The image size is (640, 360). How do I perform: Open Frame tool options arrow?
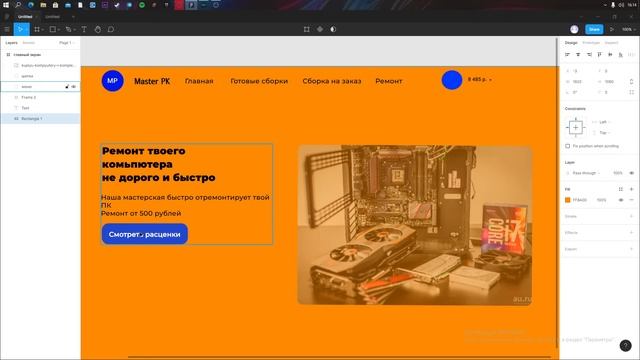[42, 30]
